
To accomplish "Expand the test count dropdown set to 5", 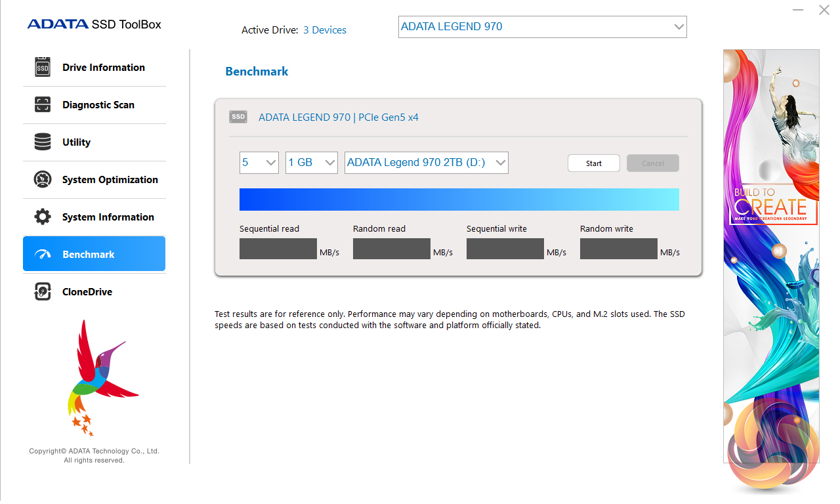I will [x=259, y=163].
